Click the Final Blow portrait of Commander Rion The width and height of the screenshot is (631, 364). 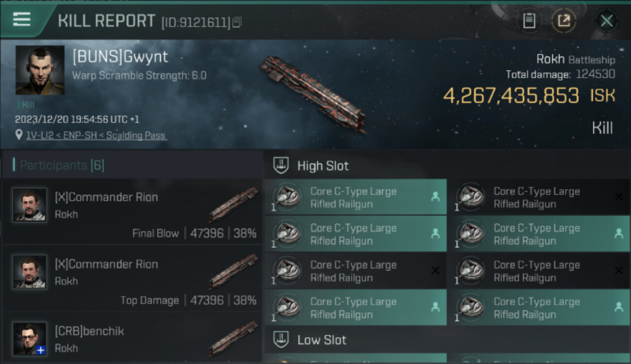(30, 205)
